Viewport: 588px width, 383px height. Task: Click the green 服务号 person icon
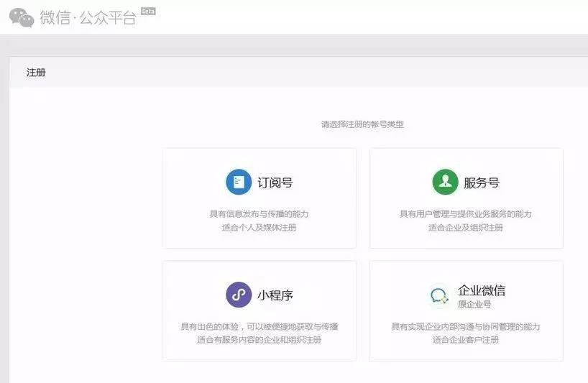pyautogui.click(x=445, y=182)
